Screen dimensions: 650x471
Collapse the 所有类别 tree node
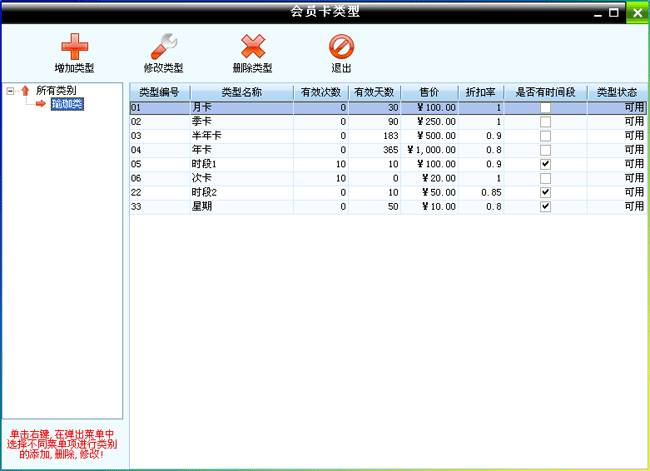click(10, 91)
